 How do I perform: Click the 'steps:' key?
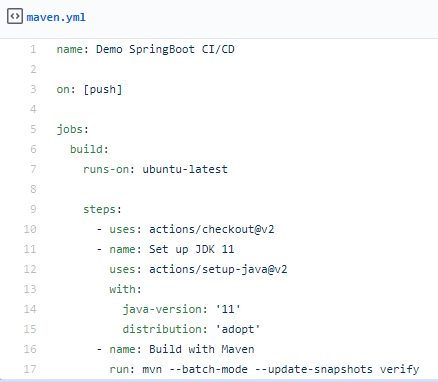103,210
